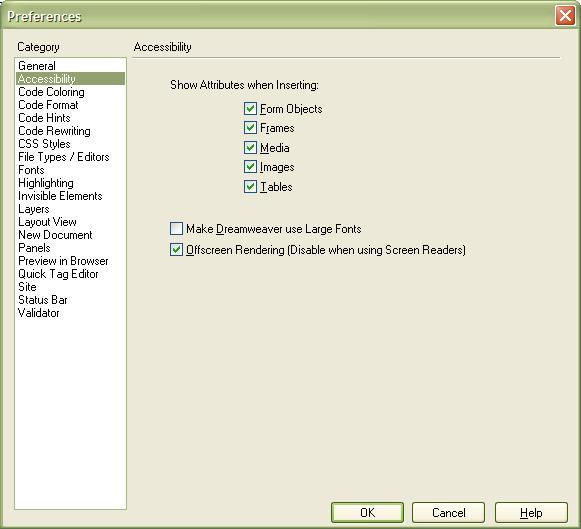This screenshot has width=581, height=529.
Task: Uncheck the Media checkbox
Action: pyautogui.click(x=250, y=147)
